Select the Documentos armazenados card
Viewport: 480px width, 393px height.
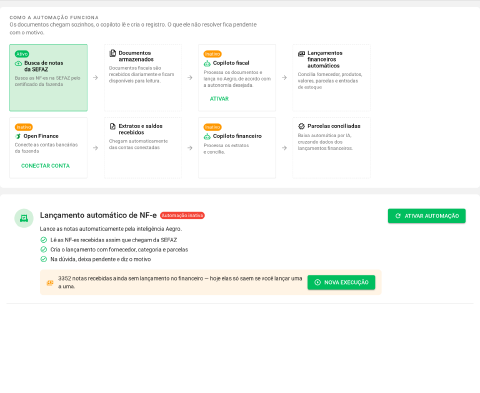tap(143, 78)
